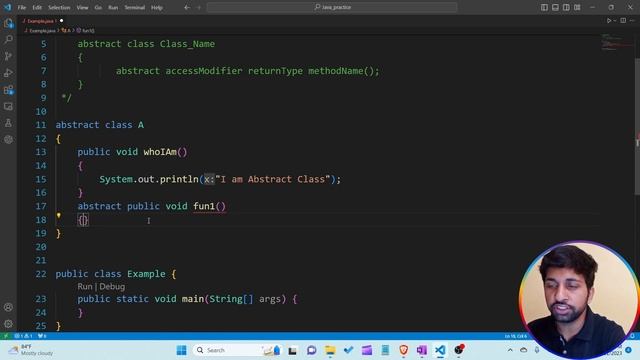Open the Terminal menu
Screen dimensions: 640x360
pos(135,7)
